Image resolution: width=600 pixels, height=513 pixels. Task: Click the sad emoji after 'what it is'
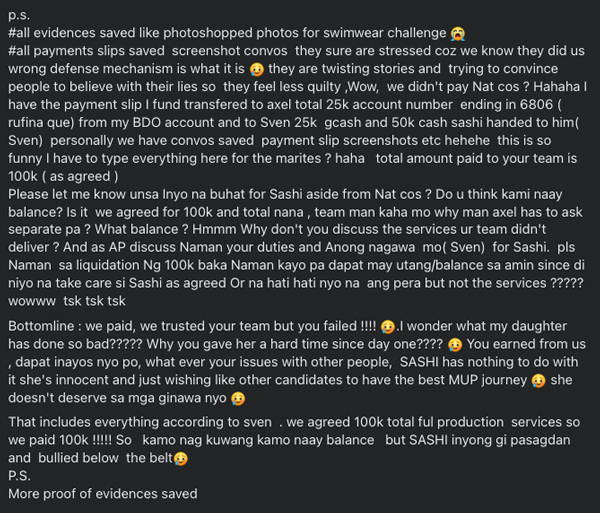256,69
